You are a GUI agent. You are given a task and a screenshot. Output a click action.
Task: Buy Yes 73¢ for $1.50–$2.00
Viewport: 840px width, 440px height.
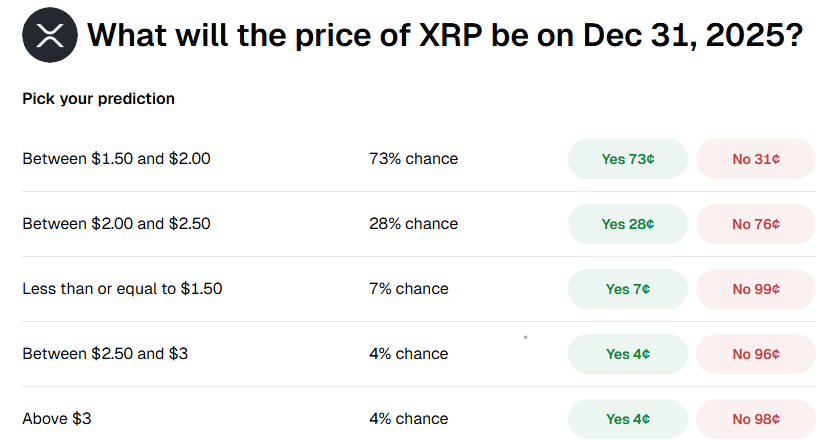point(628,159)
